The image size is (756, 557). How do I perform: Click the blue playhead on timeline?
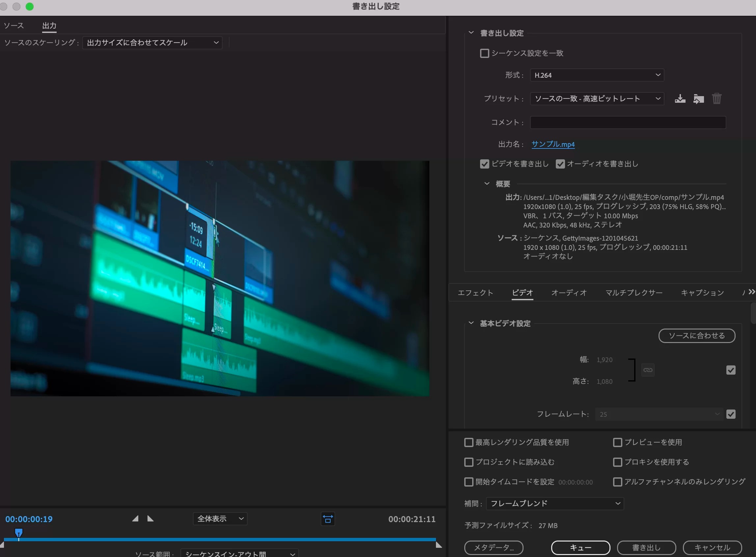(19, 532)
